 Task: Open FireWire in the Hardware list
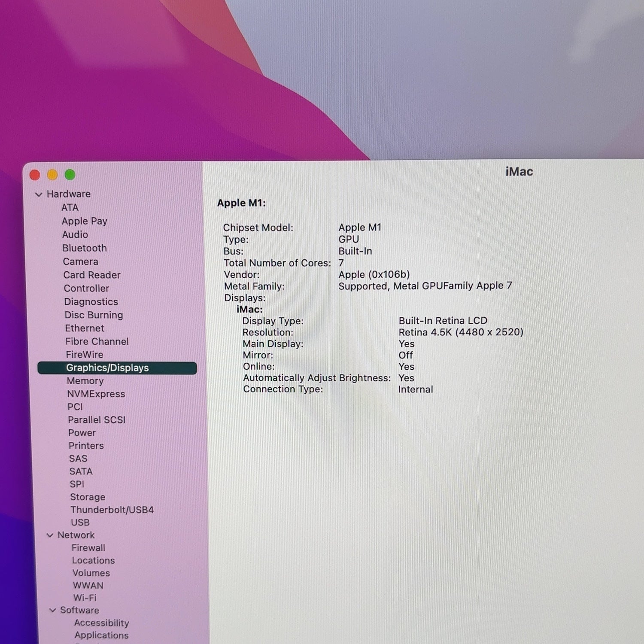(85, 355)
